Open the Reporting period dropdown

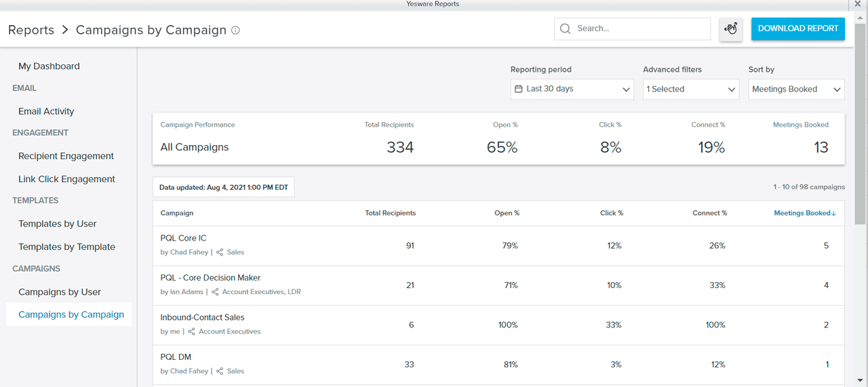coord(572,89)
